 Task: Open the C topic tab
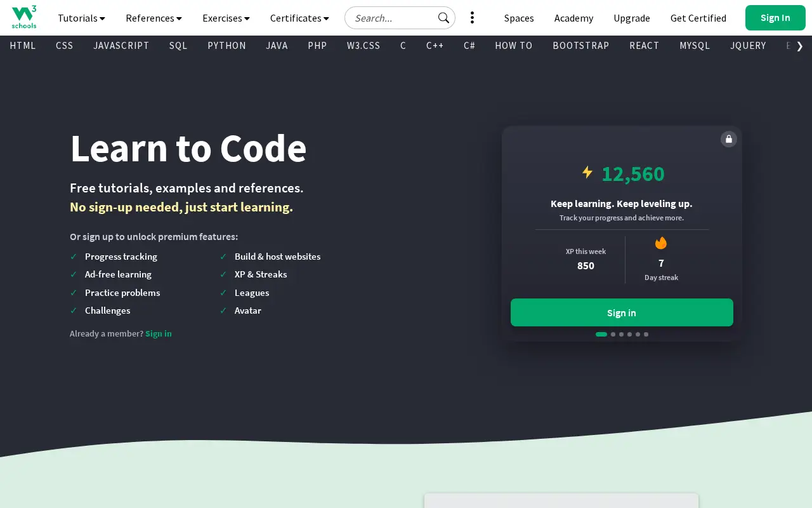pyautogui.click(x=403, y=46)
